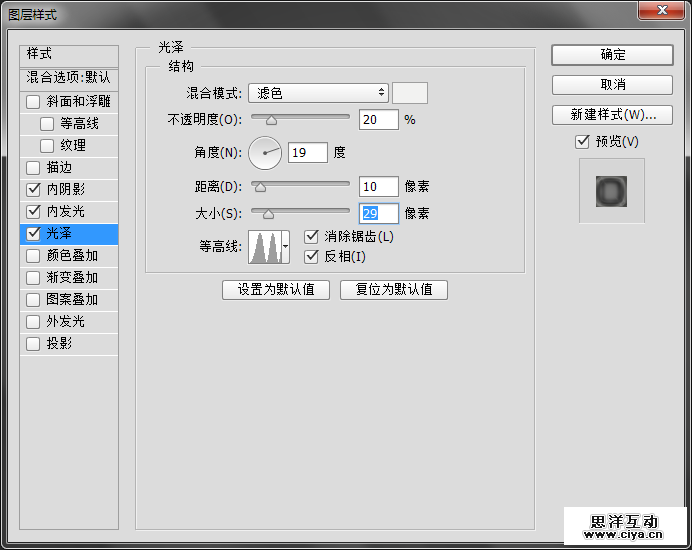Click the angle dial control

[x=265, y=153]
